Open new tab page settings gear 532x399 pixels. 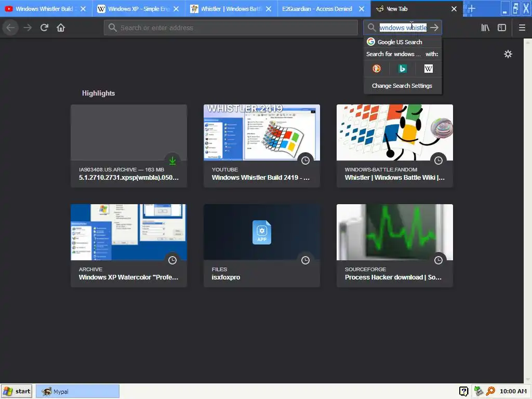click(x=508, y=54)
